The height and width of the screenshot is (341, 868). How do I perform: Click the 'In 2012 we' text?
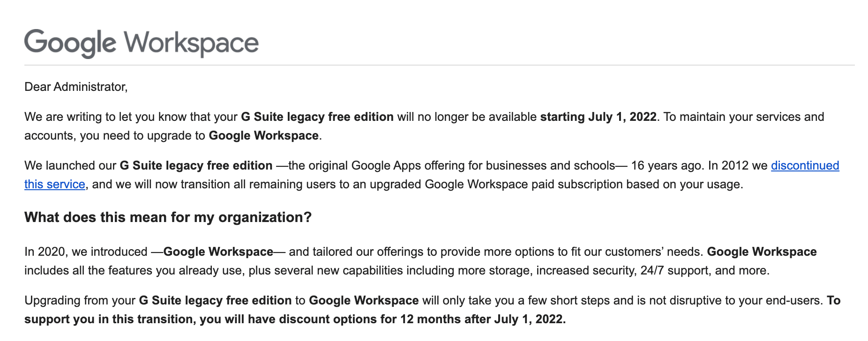pos(737,166)
